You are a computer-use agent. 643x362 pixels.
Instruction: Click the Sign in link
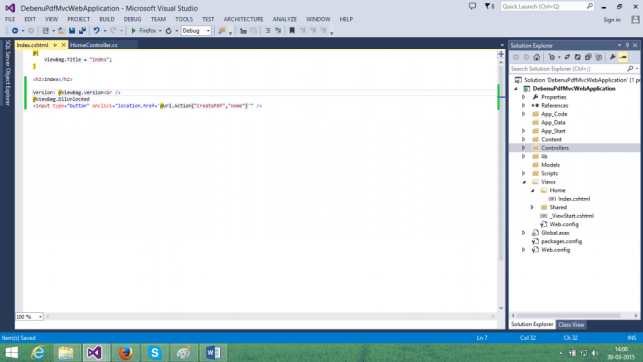(612, 20)
